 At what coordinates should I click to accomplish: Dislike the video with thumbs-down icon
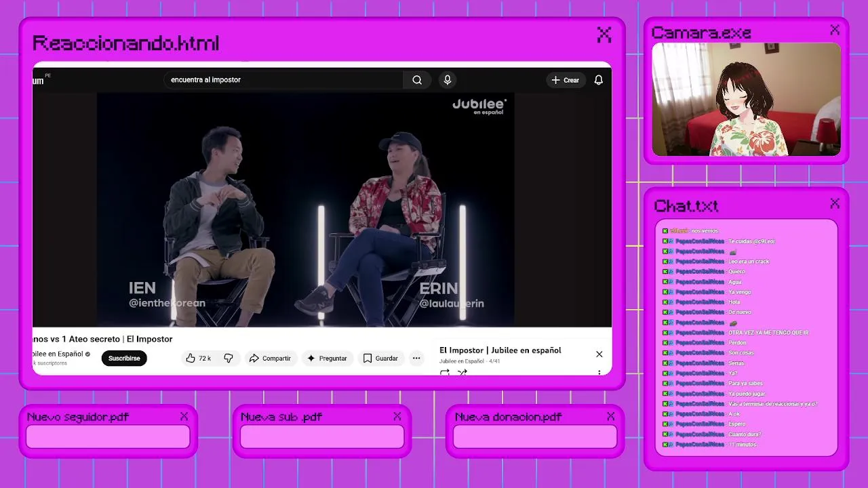(229, 358)
